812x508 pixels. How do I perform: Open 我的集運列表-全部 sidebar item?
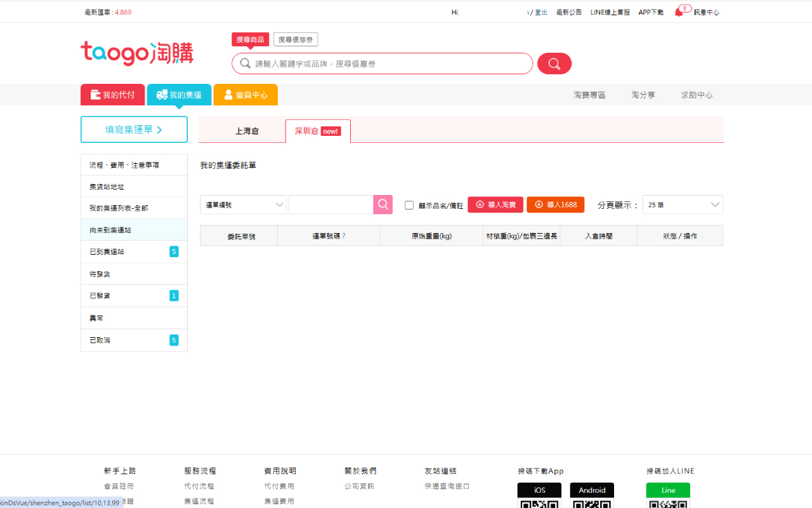134,208
